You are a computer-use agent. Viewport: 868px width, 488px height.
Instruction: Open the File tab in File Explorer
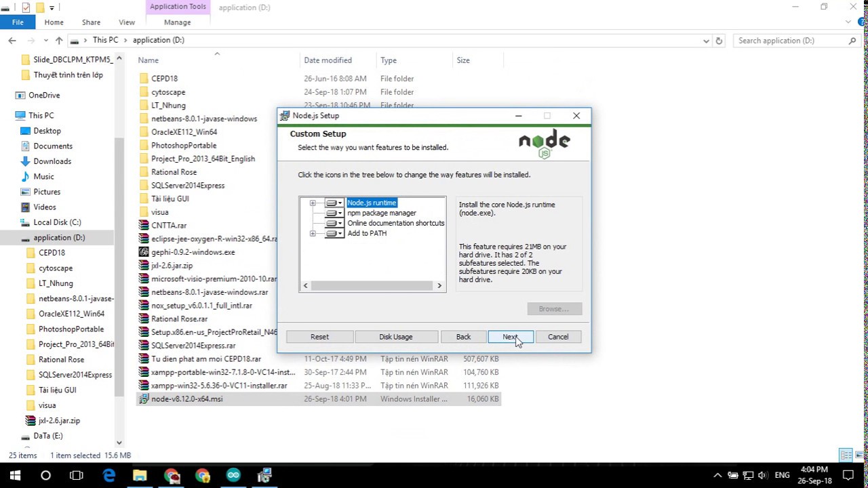[x=18, y=22]
